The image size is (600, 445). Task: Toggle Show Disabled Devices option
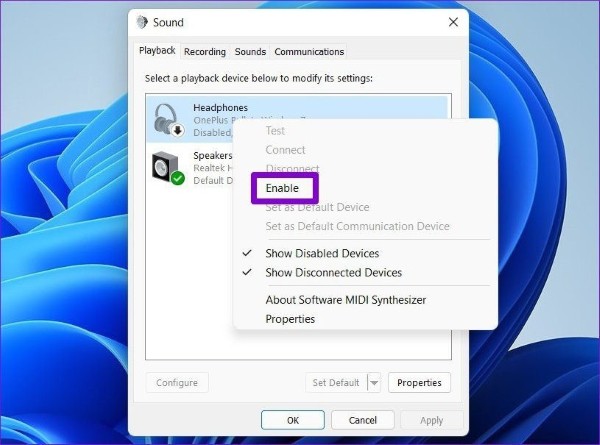point(321,253)
